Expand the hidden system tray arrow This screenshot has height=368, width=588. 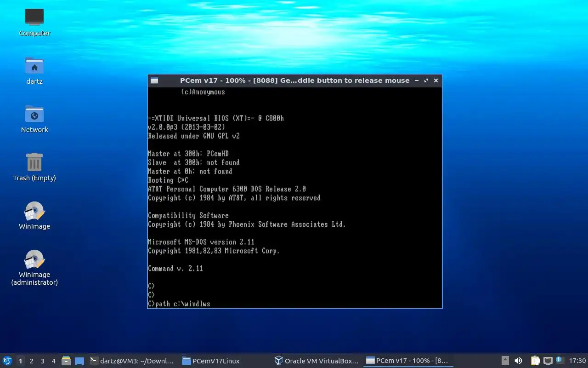pyautogui.click(x=505, y=361)
